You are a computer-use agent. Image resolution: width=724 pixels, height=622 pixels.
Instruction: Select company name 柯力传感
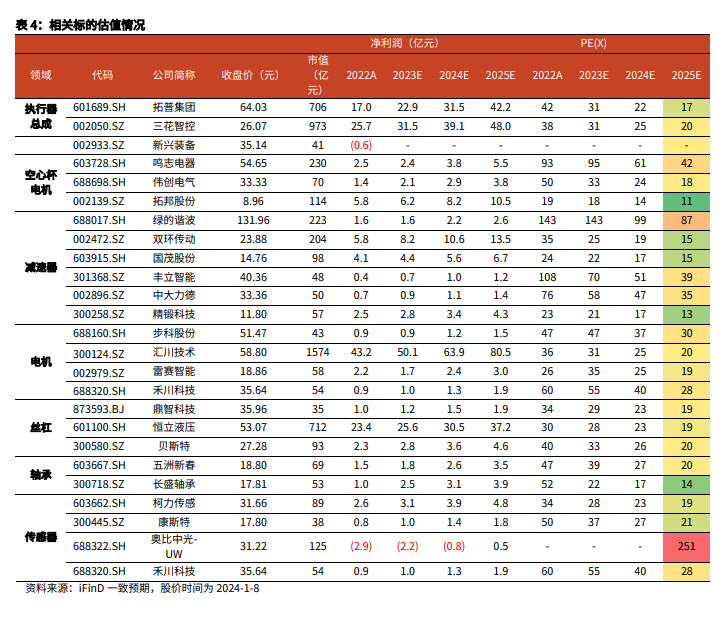(174, 504)
